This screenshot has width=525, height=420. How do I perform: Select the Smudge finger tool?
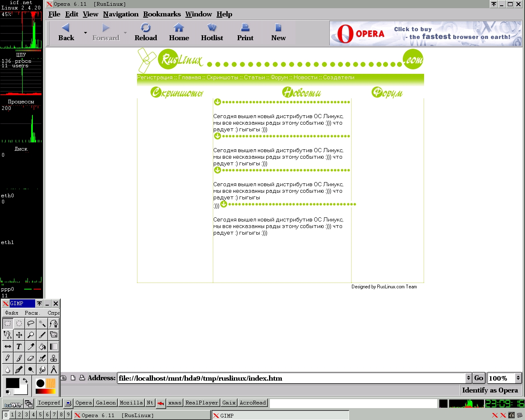pyautogui.click(x=42, y=370)
